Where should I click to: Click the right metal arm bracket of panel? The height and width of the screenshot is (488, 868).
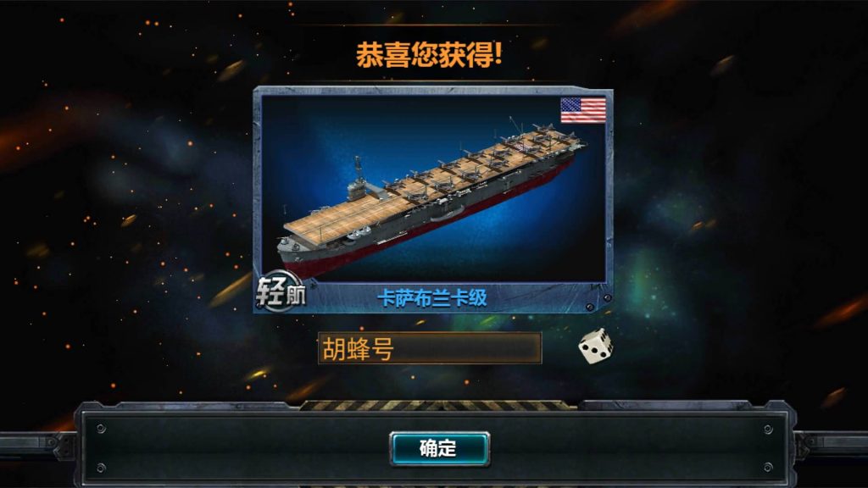click(x=831, y=446)
